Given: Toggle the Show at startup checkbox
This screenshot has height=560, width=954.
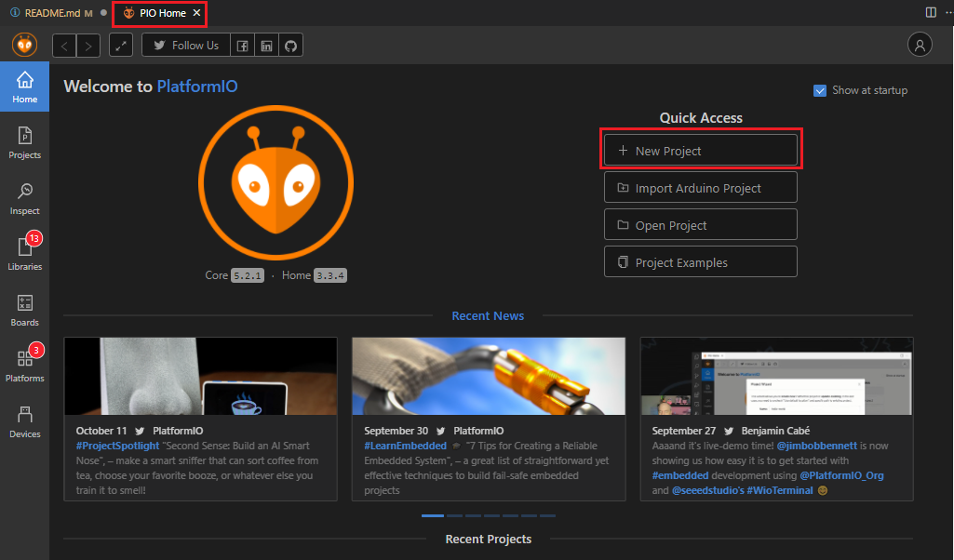Looking at the screenshot, I should [820, 90].
